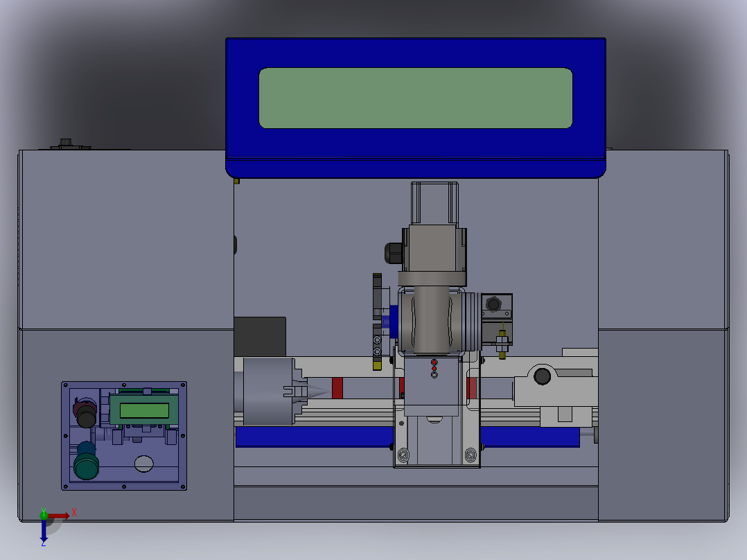The width and height of the screenshot is (747, 560).
Task: Select the left red tool block near chuck
Action: pyautogui.click(x=337, y=388)
